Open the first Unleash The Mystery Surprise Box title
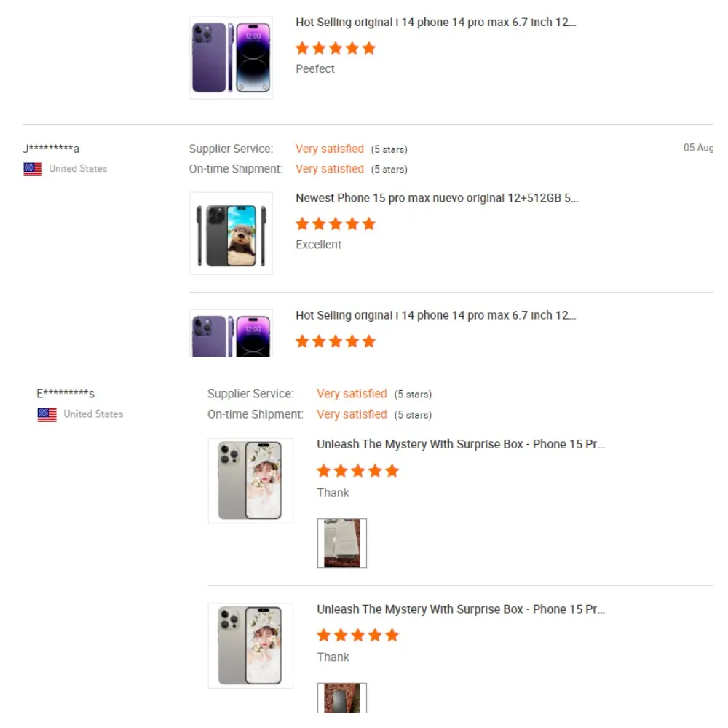Viewport: 728px width, 728px height. 461,444
